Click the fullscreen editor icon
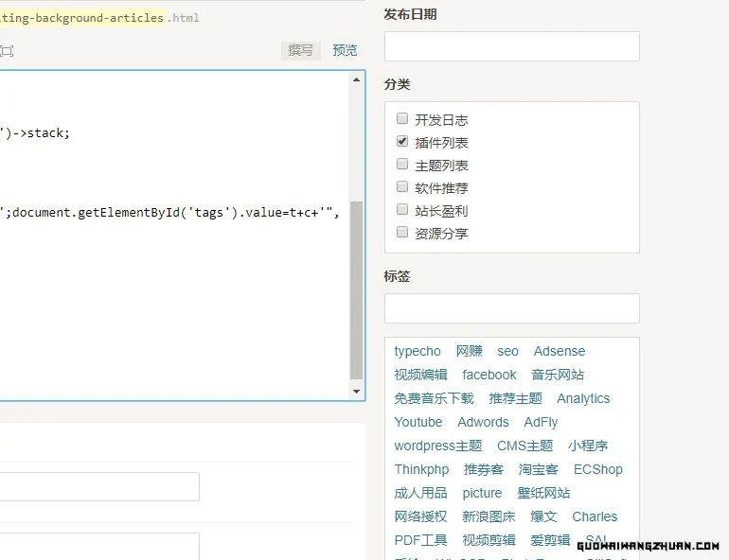 [x=7, y=51]
